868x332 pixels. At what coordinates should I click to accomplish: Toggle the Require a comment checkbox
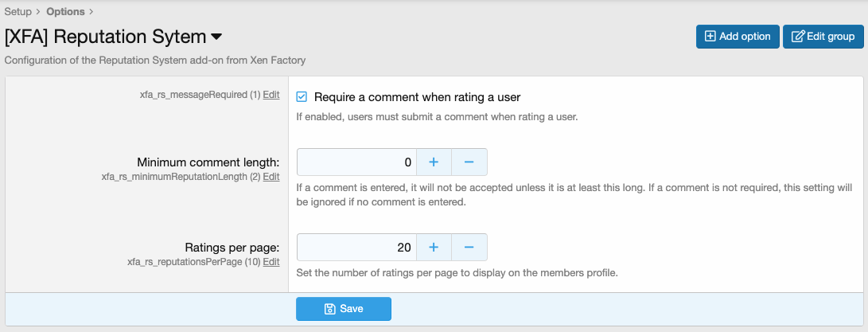click(x=302, y=97)
